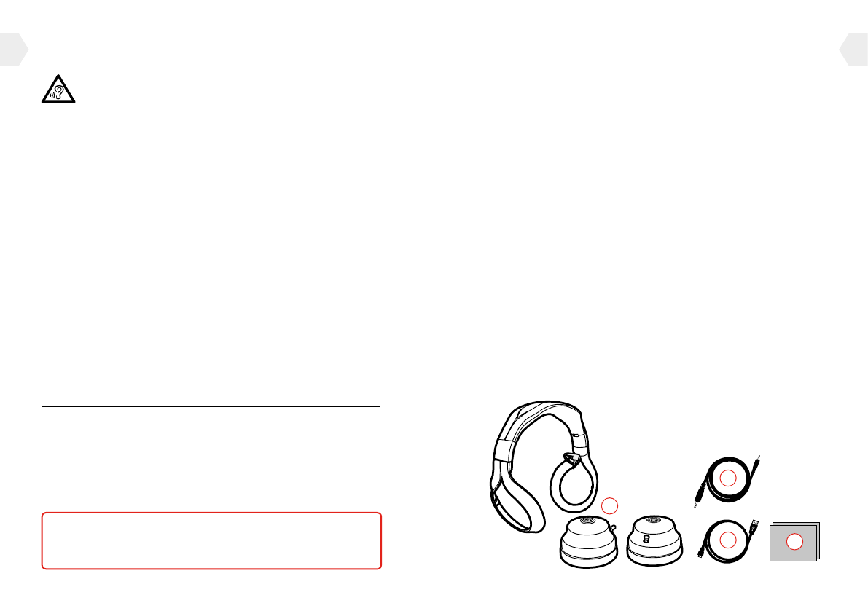Image resolution: width=868 pixels, height=611 pixels.
Task: Click the red circle inside the USB cable coil
Action: tap(727, 540)
